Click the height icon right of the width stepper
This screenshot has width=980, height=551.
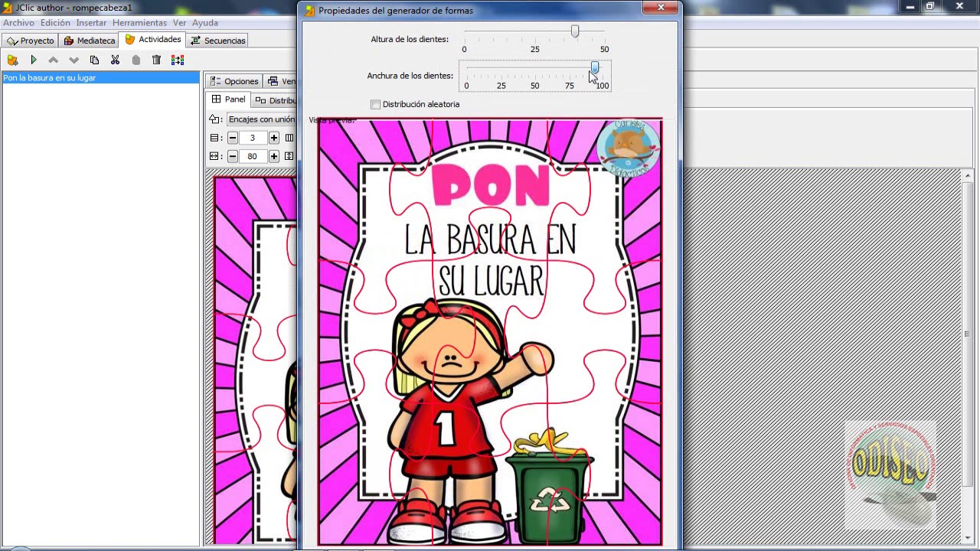(289, 156)
